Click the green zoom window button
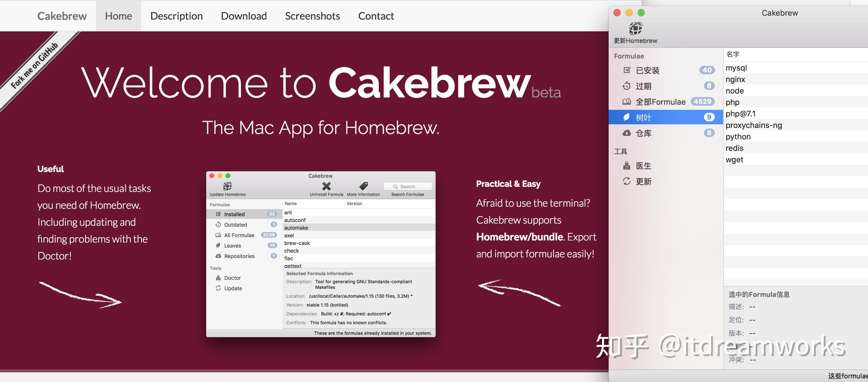 [641, 13]
